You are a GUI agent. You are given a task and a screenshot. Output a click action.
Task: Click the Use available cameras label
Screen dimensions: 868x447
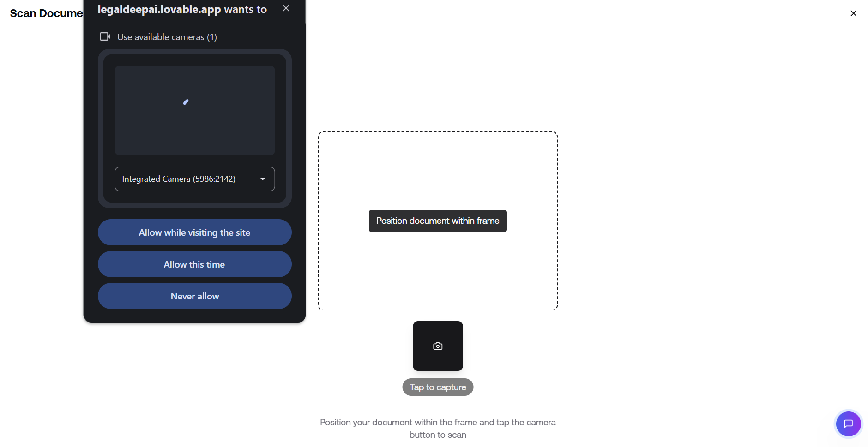(167, 37)
